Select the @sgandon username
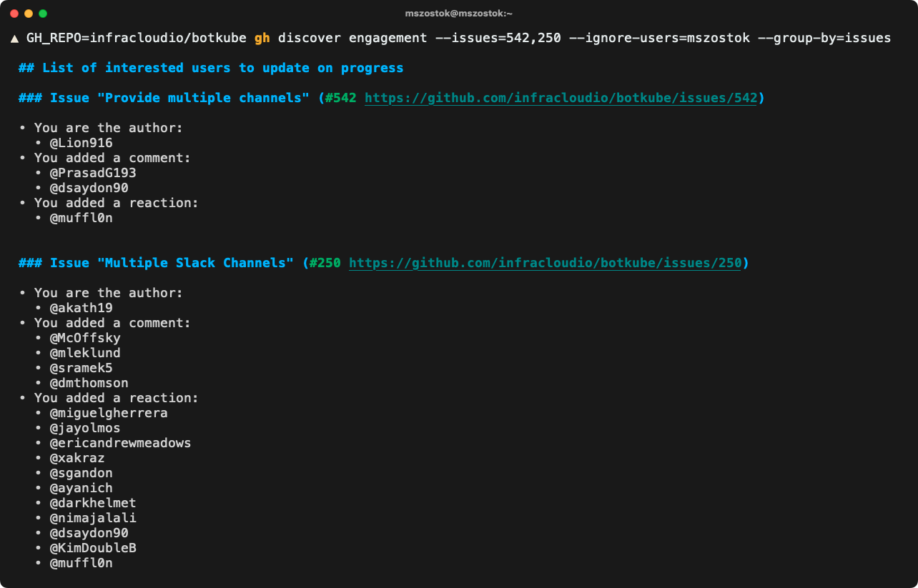Screen dimensions: 918x588 click(x=82, y=473)
